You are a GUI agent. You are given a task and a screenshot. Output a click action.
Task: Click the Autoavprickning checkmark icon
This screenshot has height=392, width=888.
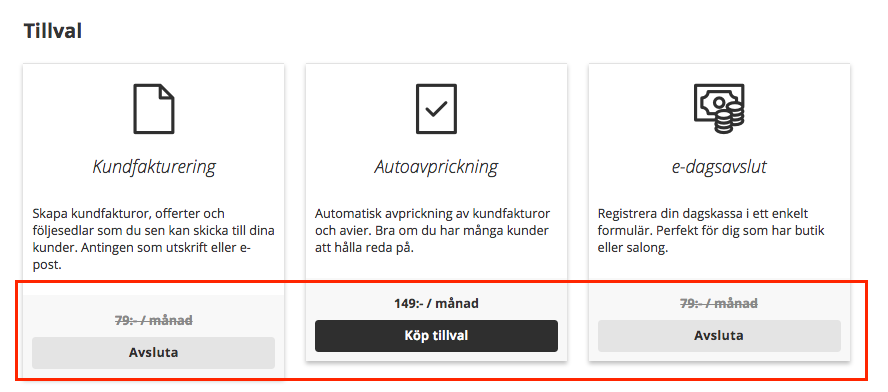point(436,109)
